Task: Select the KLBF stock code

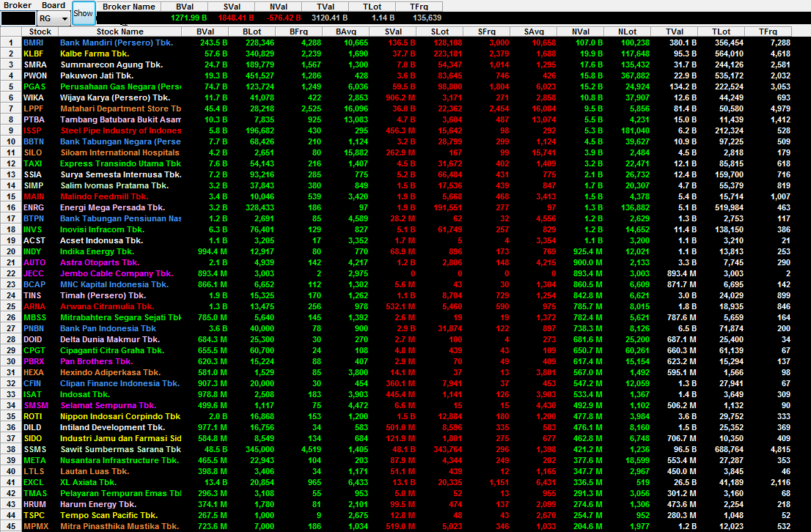Action: pyautogui.click(x=34, y=53)
